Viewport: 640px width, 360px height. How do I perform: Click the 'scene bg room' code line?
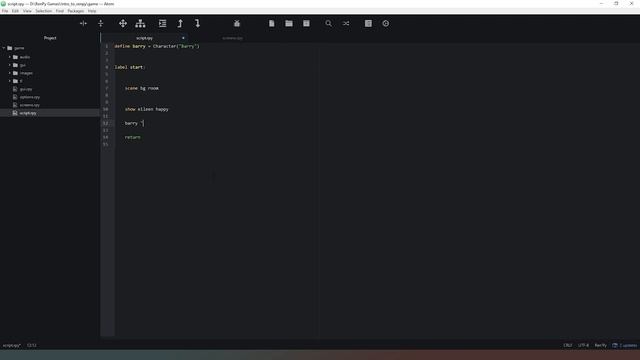(142, 88)
